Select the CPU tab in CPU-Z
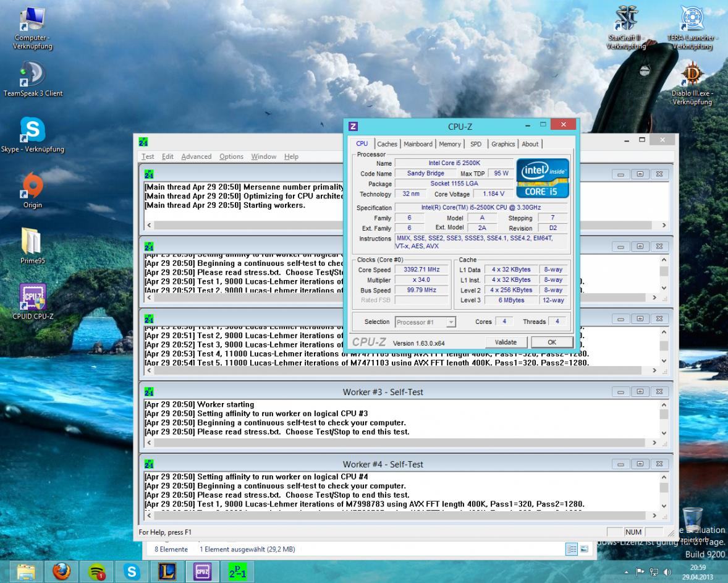728x583 pixels. (362, 143)
